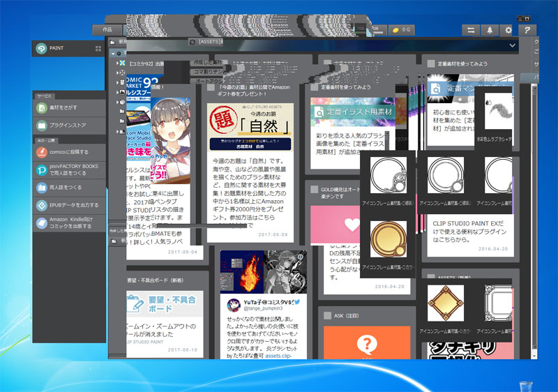This screenshot has width=558, height=392.
Task: Open the 「自然」 weekly theme image
Action: (x=250, y=128)
